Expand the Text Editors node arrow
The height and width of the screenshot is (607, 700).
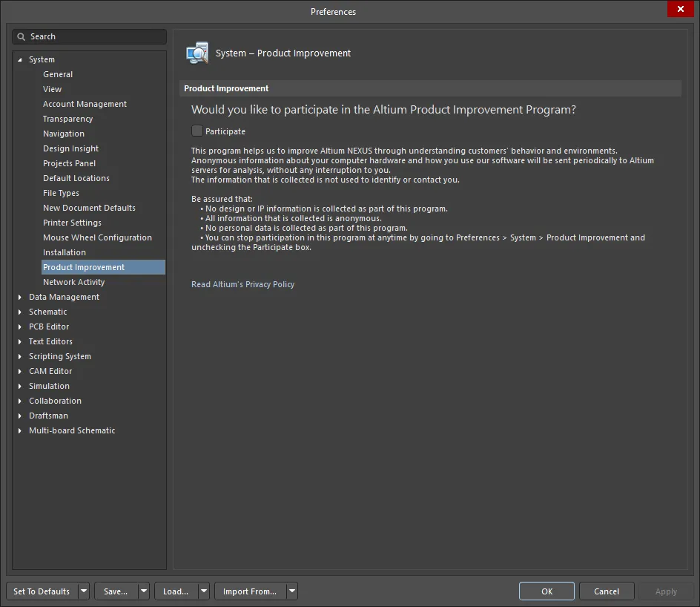[19, 341]
